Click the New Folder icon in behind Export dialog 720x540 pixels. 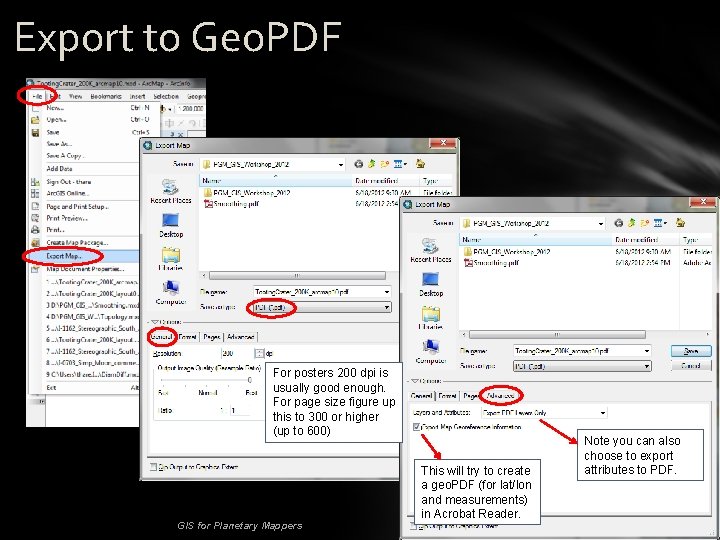(x=384, y=164)
